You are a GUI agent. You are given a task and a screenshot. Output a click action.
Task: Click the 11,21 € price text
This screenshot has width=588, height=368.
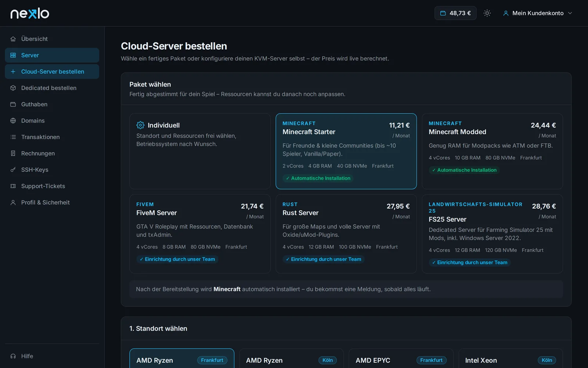coord(399,125)
